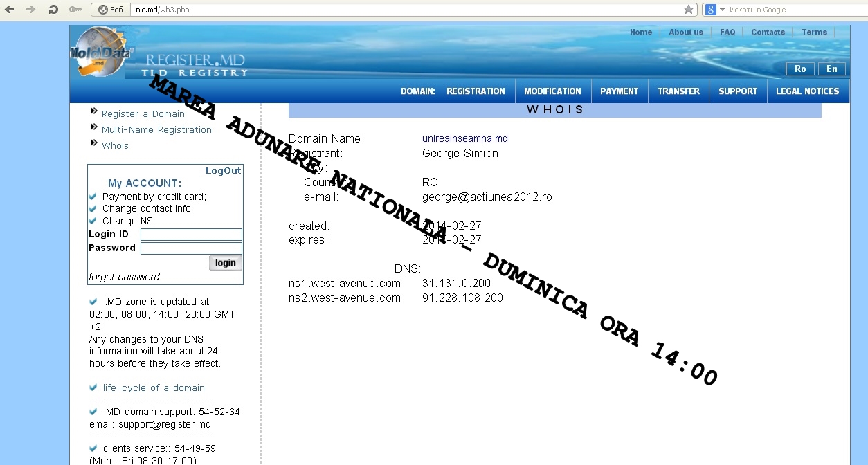
Task: Open LEGAL NOTICES menu item
Action: click(807, 91)
